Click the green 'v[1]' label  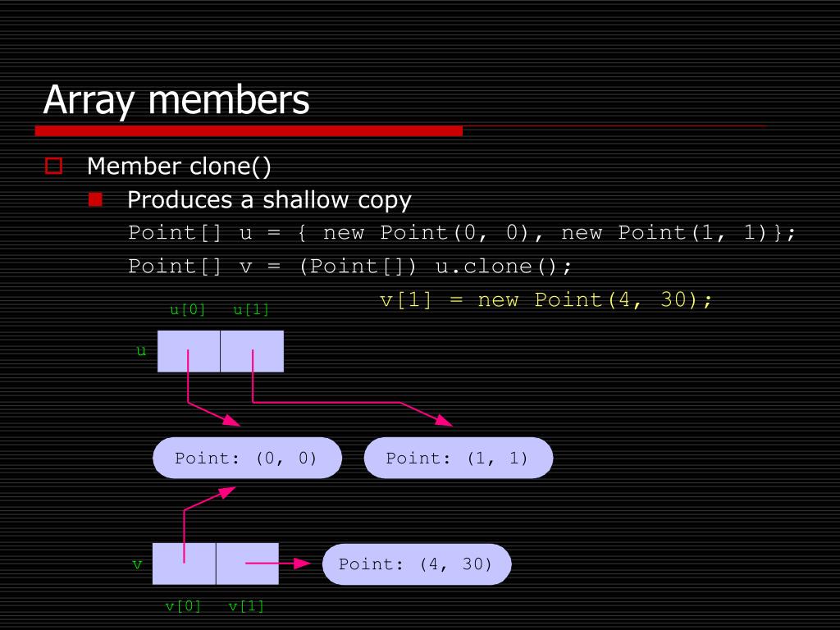point(246,606)
